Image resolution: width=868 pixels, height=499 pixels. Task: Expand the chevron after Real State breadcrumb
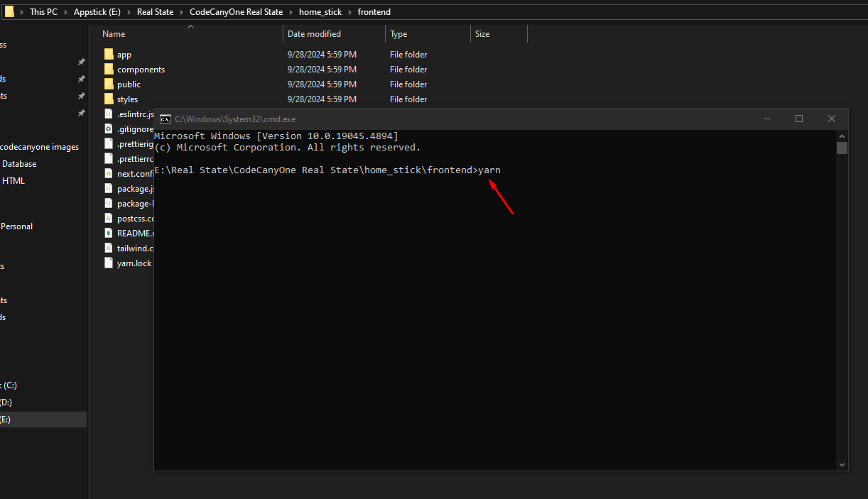click(x=182, y=12)
